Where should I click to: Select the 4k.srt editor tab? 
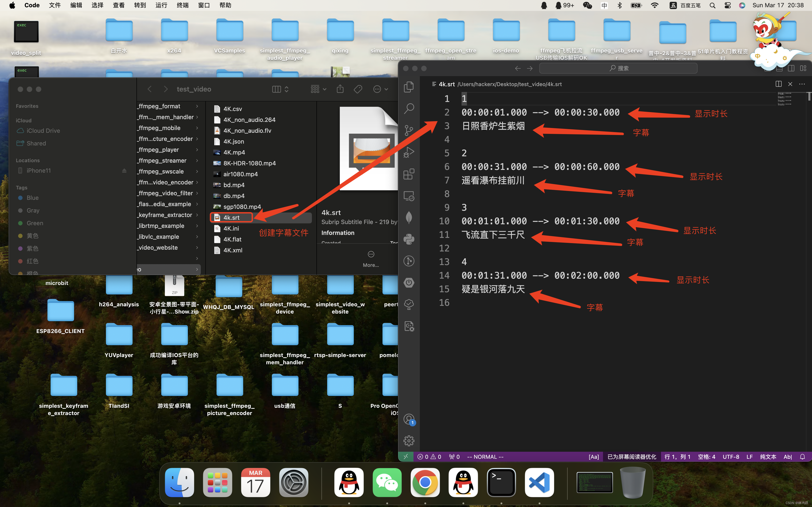[497, 84]
